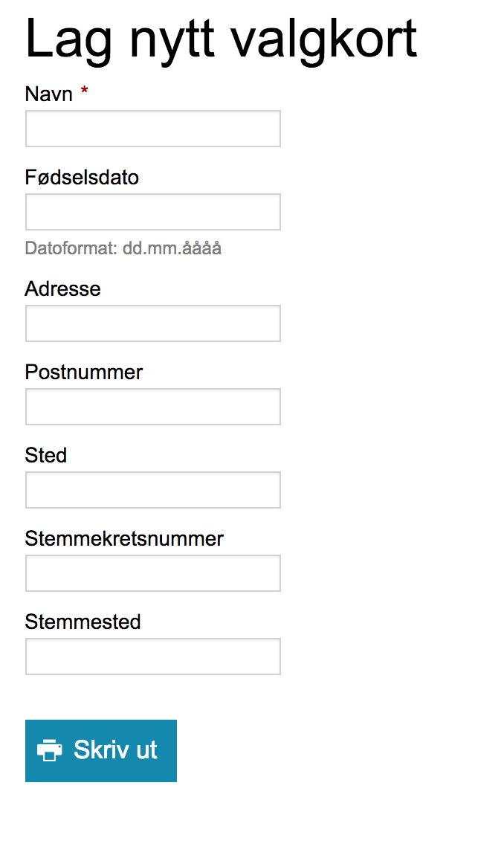Click the word valgkort in the heading
This screenshot has height=858, width=504.
coord(323,39)
